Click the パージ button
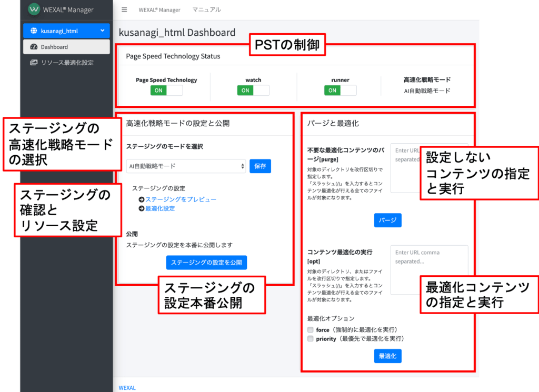The width and height of the screenshot is (539, 392). point(388,220)
